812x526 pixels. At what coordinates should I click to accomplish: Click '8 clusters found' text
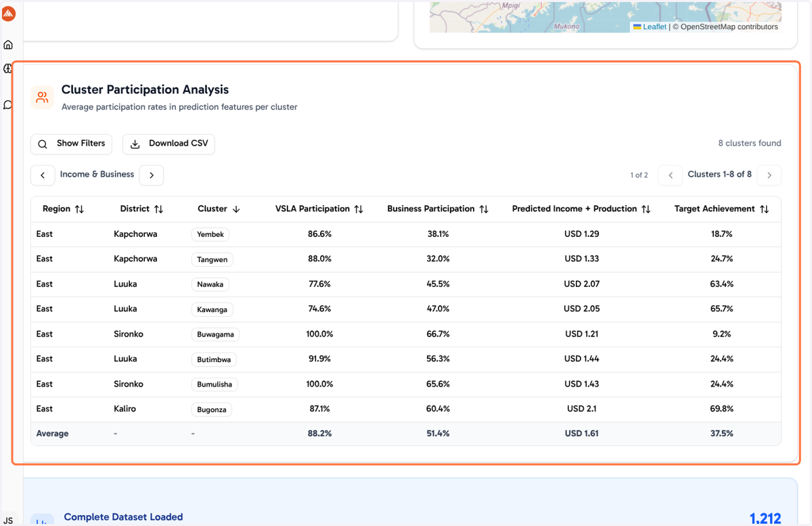click(749, 144)
